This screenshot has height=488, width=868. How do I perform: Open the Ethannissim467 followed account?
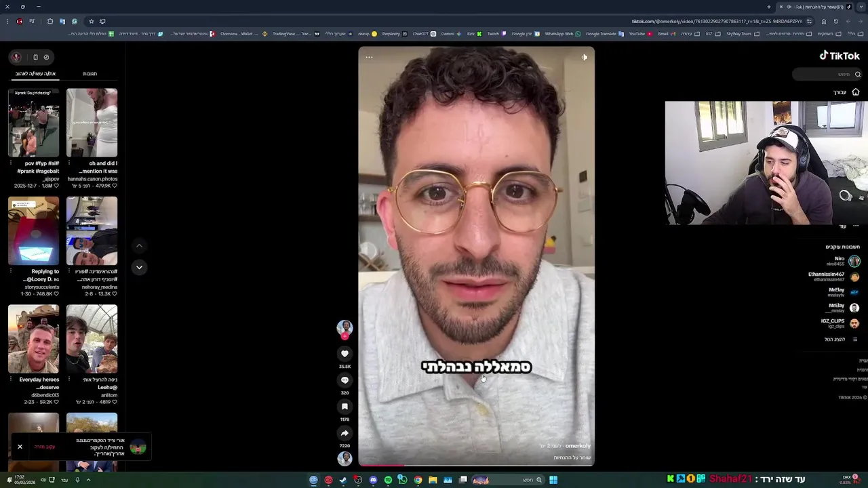834,277
